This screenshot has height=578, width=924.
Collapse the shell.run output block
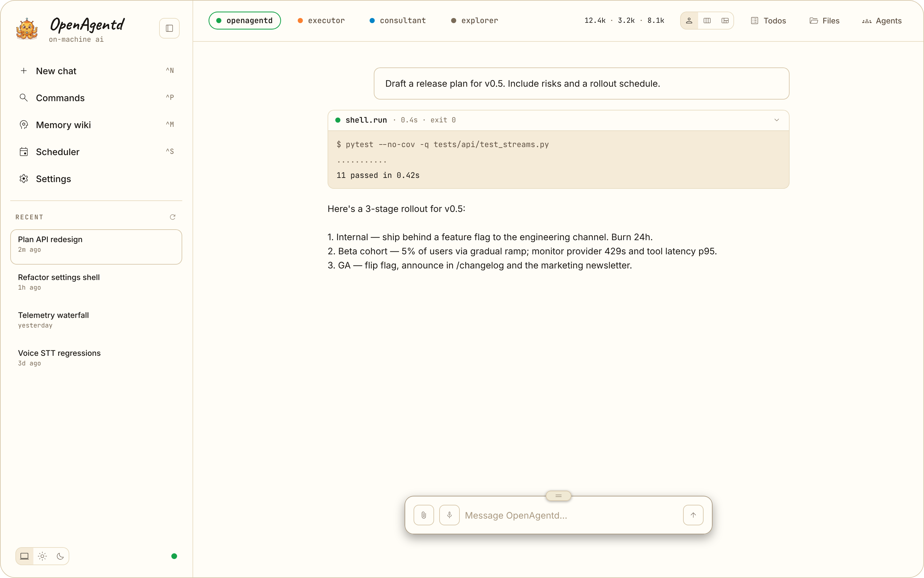tap(777, 120)
